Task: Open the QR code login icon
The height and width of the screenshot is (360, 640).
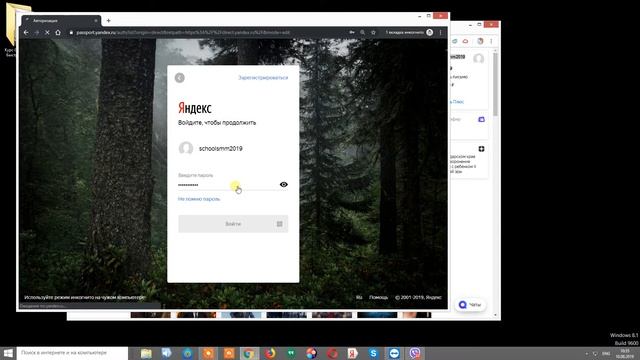Action: click(x=280, y=224)
